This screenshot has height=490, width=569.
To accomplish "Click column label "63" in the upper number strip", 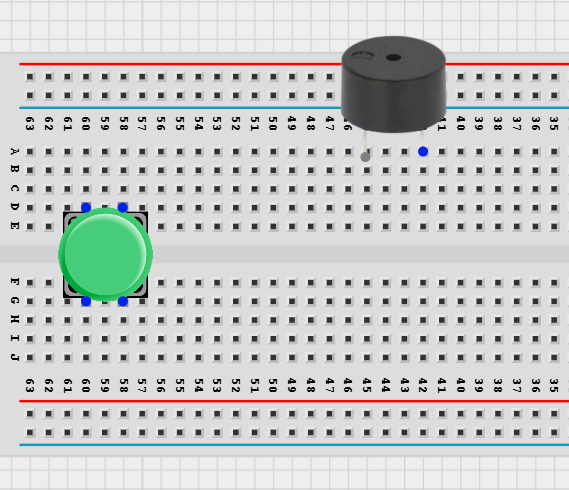I will (30, 123).
